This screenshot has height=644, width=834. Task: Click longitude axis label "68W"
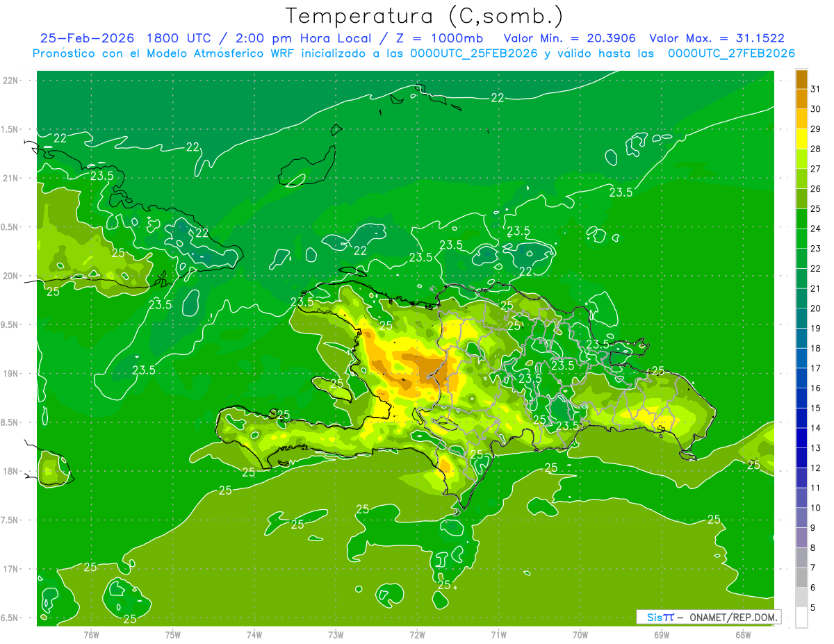pyautogui.click(x=743, y=635)
